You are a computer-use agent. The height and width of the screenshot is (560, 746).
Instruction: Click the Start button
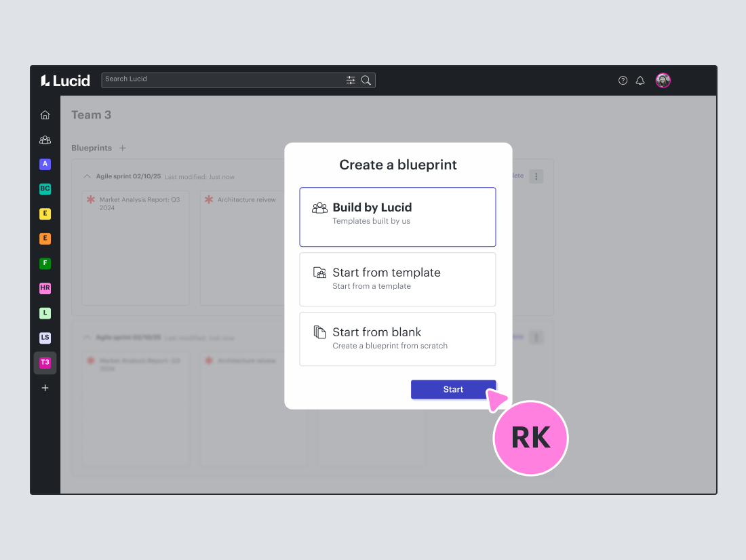453,389
